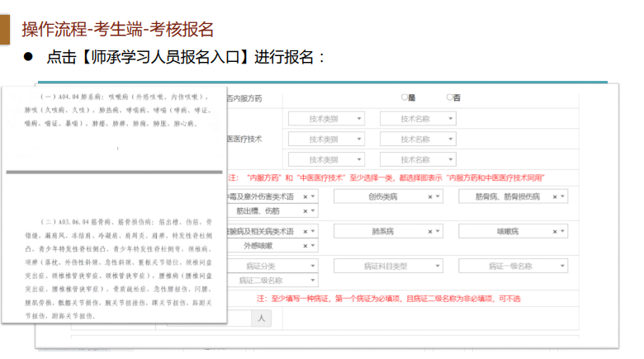The width and height of the screenshot is (644, 359).
Task: Select the 是 radio button for 内服方药
Action: tap(405, 97)
